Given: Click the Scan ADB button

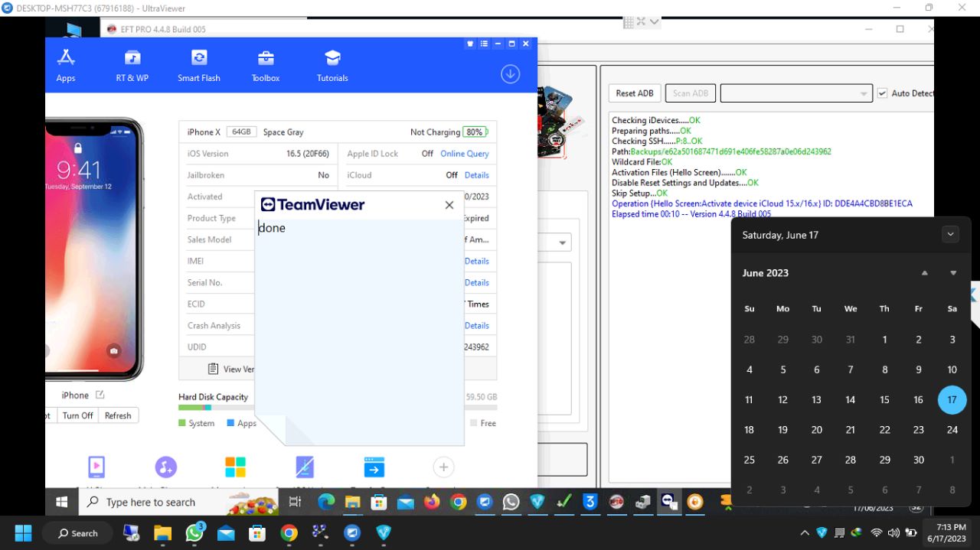Looking at the screenshot, I should [x=691, y=93].
